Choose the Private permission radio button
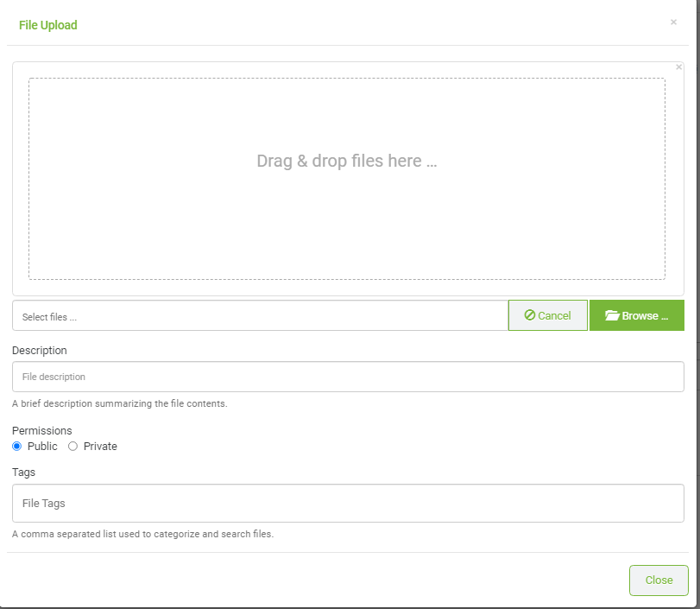The width and height of the screenshot is (700, 609). coord(73,447)
